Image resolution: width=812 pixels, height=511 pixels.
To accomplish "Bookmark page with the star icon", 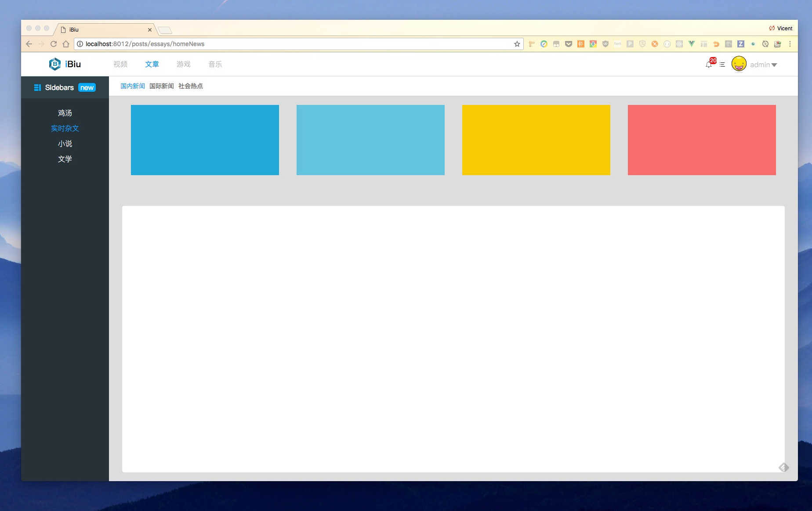I will [517, 44].
